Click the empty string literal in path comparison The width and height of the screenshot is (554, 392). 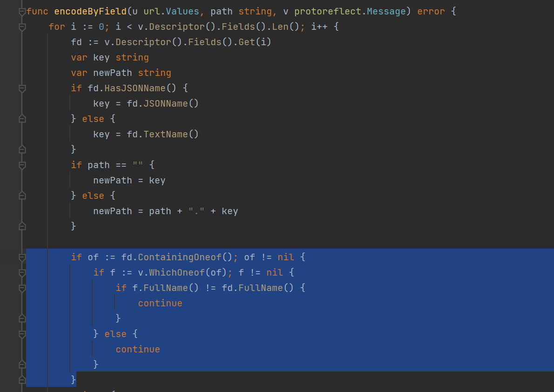[x=138, y=165]
